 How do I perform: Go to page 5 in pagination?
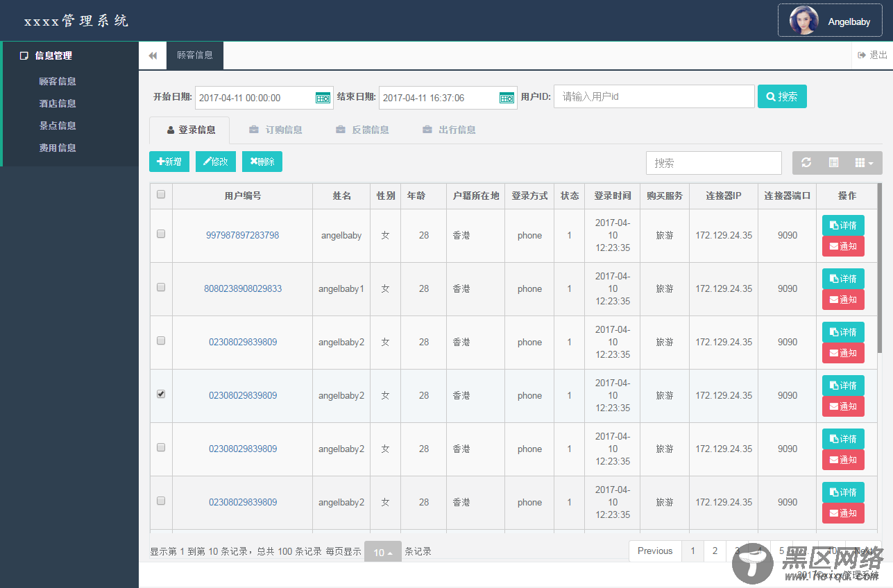click(x=782, y=551)
